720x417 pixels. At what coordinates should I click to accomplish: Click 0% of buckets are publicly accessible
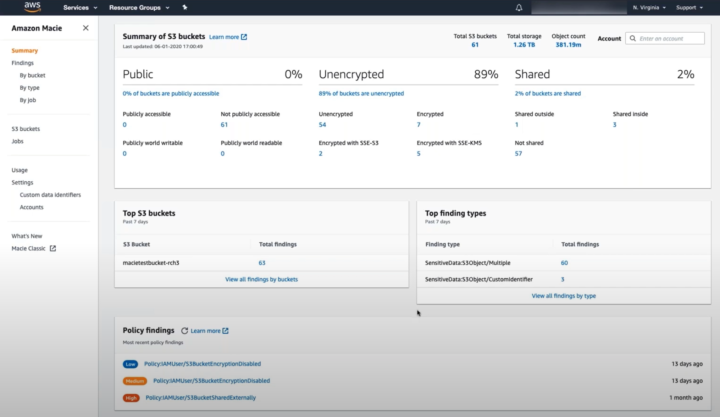pos(171,94)
